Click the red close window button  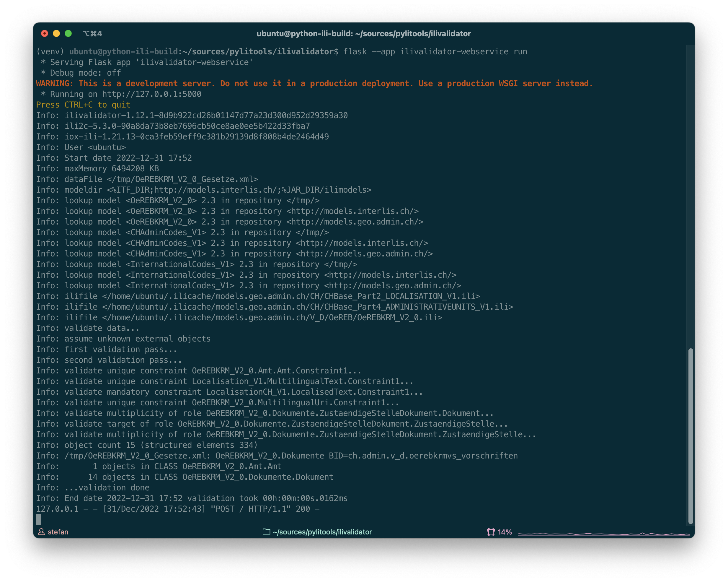[45, 33]
